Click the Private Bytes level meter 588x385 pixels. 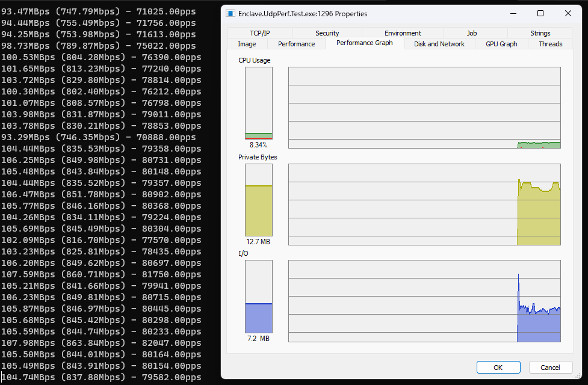(259, 200)
